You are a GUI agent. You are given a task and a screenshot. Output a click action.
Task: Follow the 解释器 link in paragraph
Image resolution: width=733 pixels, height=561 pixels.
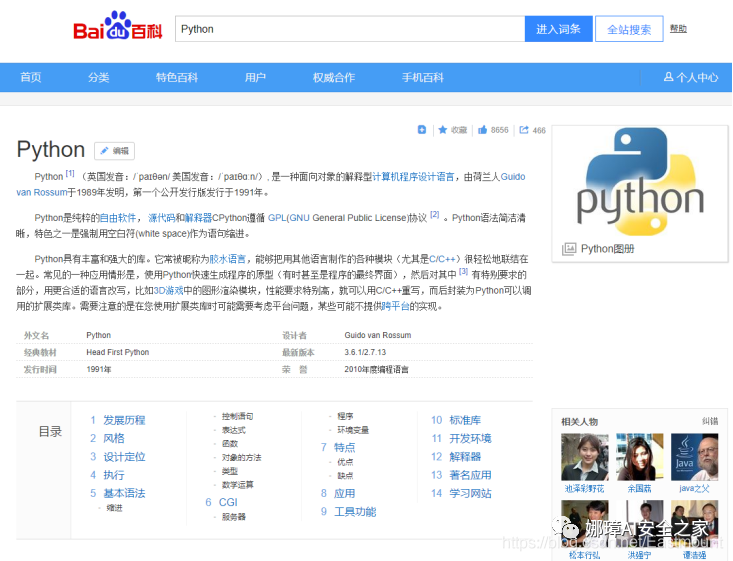point(198,218)
